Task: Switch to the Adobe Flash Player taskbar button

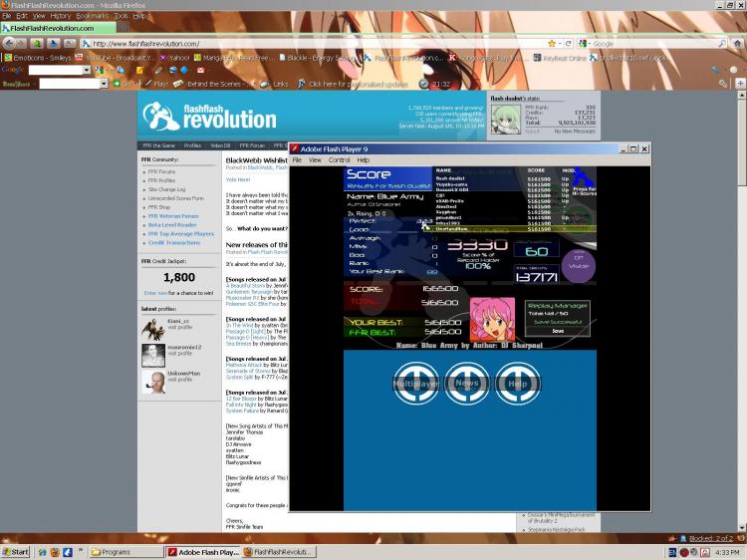Action: click(203, 552)
